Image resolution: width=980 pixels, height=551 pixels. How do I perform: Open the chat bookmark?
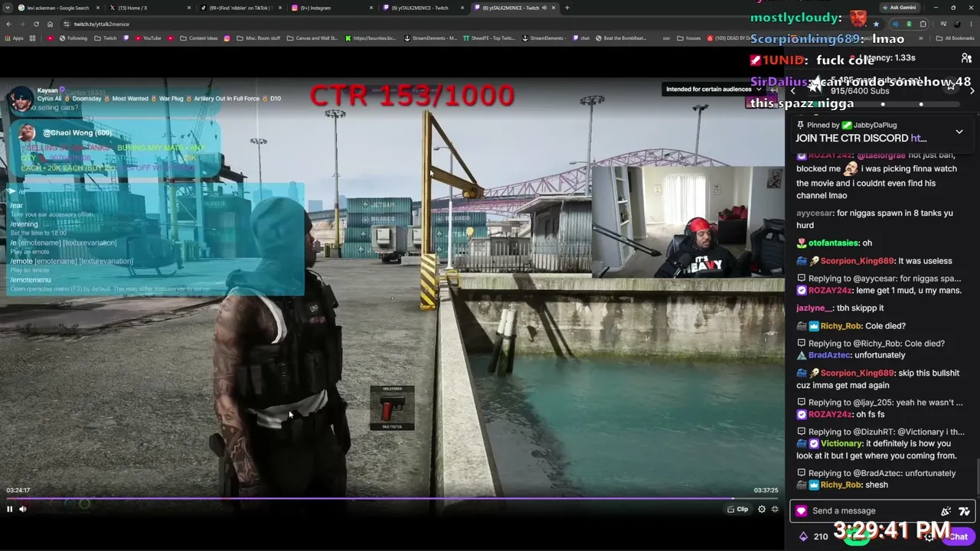tap(580, 38)
